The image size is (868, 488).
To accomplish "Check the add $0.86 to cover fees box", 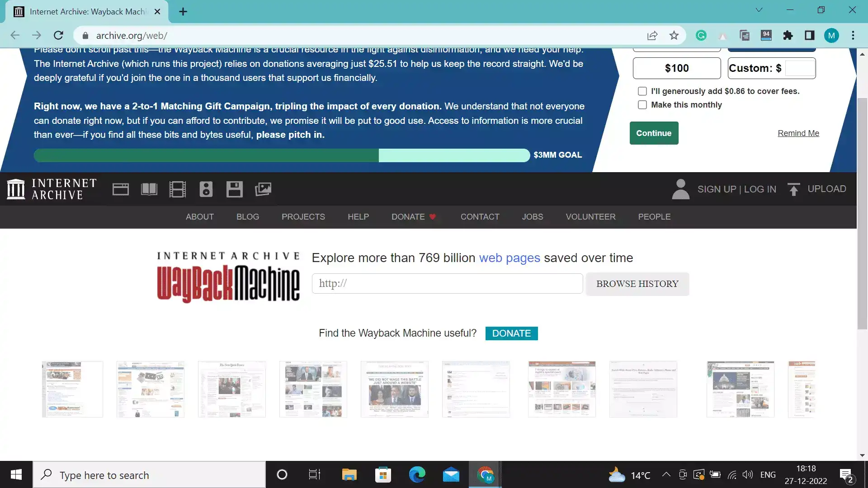I will pos(642,91).
